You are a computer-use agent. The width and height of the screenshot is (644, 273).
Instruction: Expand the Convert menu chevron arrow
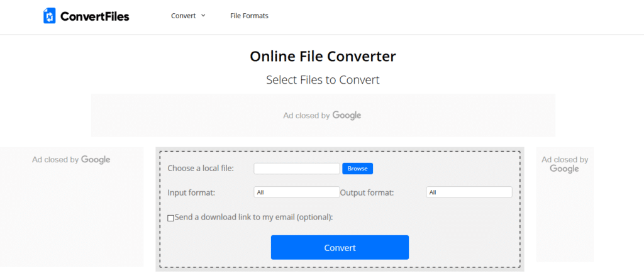(203, 16)
